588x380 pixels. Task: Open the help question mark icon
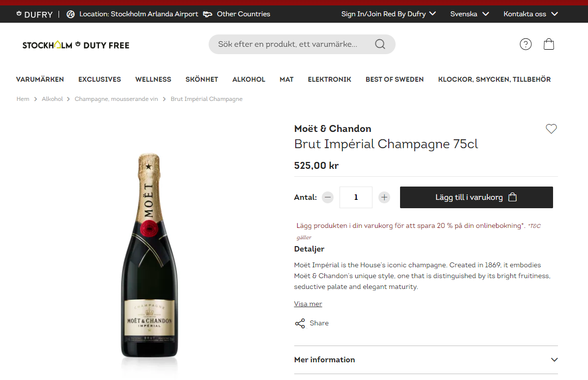click(526, 44)
